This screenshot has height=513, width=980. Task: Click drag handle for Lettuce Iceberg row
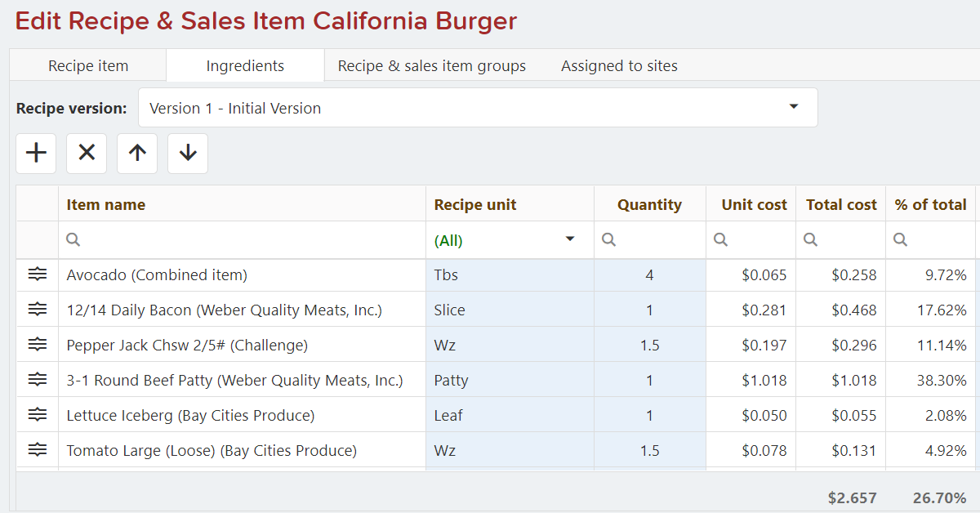click(38, 416)
